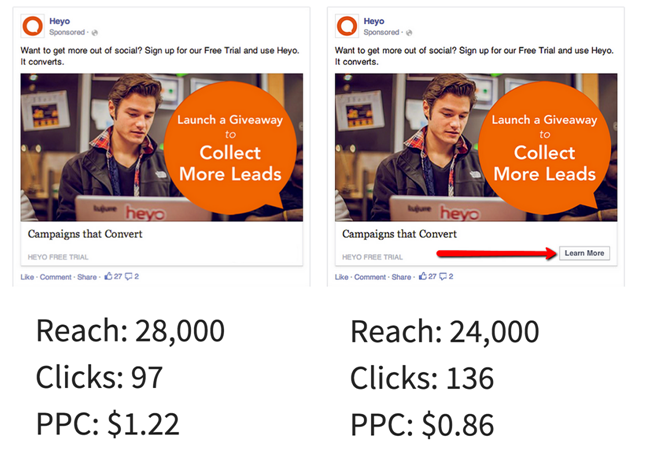646x464 pixels.
Task: Open the right ad's giveaway image
Action: pos(476,147)
